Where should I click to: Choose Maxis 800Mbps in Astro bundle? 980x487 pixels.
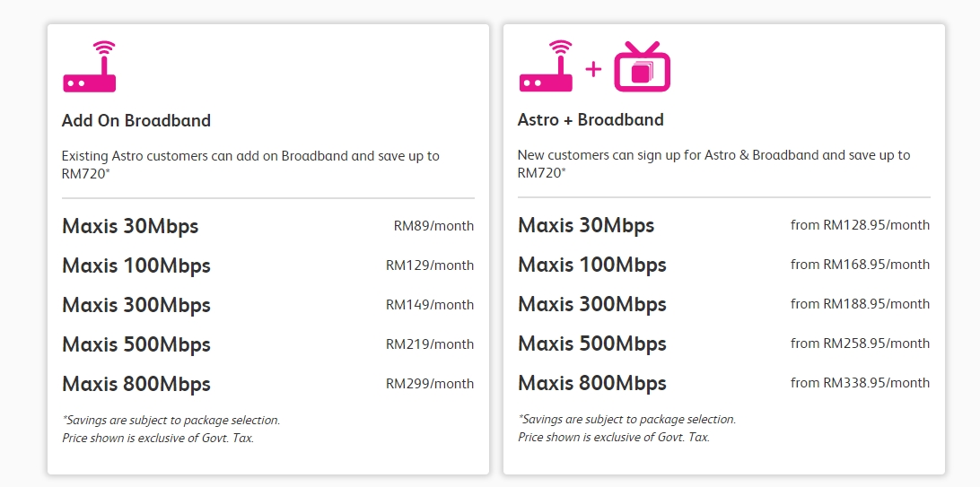[x=592, y=383]
